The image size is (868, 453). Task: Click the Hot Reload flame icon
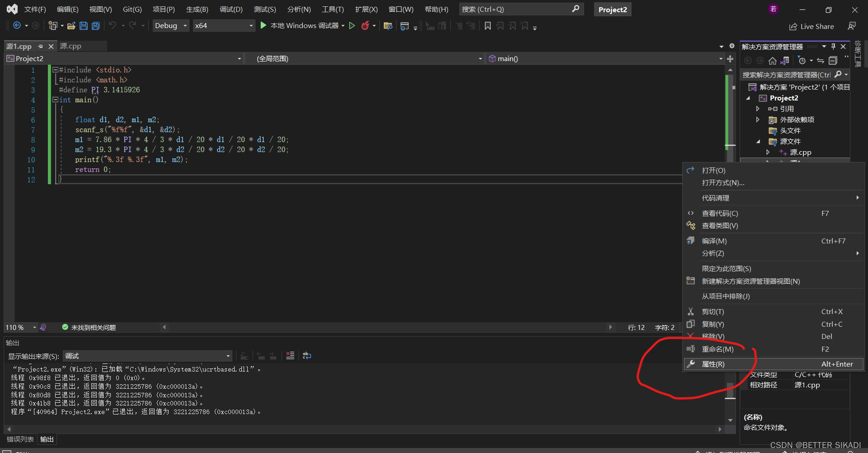(365, 26)
